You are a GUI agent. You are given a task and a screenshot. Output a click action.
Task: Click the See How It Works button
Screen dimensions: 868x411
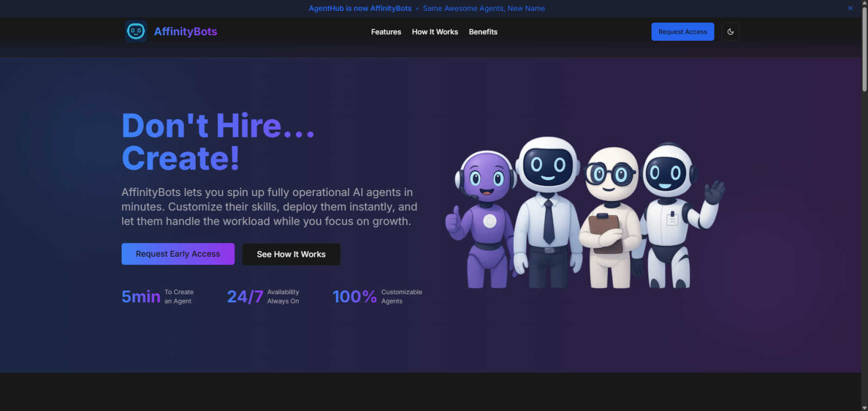pyautogui.click(x=291, y=254)
